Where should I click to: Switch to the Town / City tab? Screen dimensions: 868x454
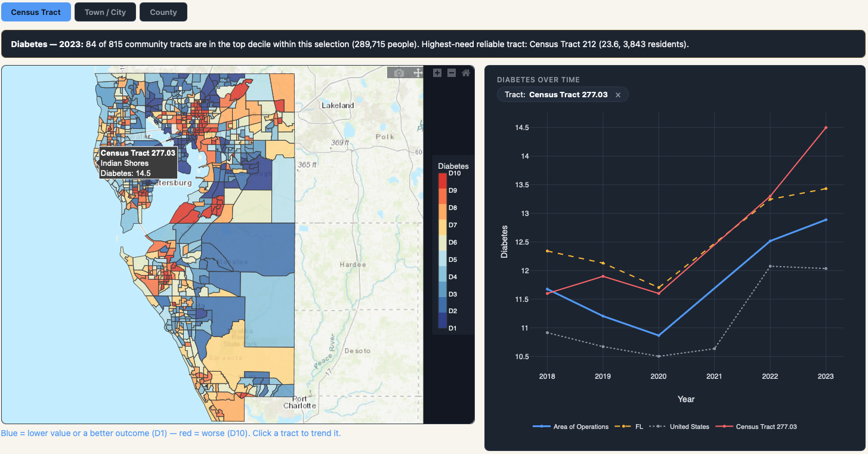[x=105, y=12]
